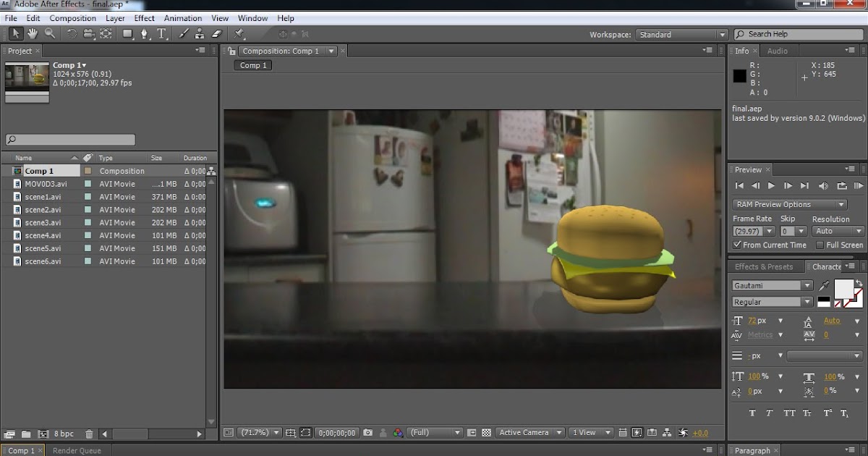Select the Selection arrow tool
Viewport: 868px width, 456px height.
point(16,33)
